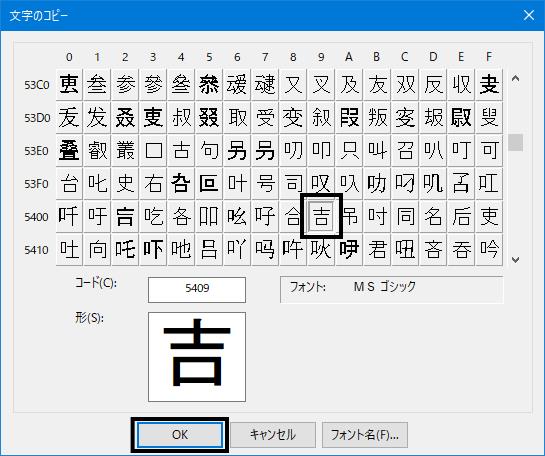
Task: Focus the コード(C) input field showing 5409
Action: [x=197, y=290]
